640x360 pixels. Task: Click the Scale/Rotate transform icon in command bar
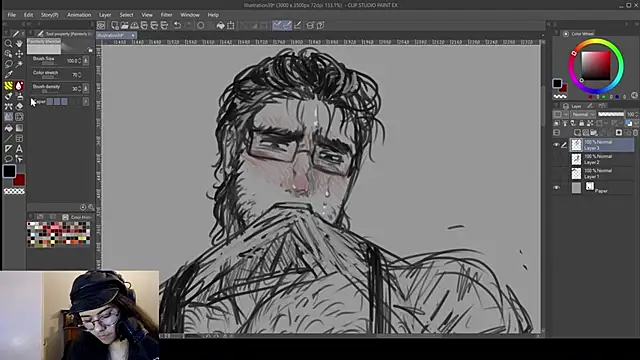click(x=231, y=25)
